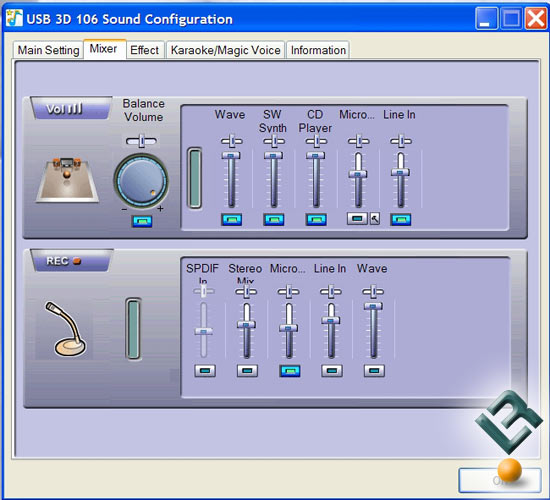Click the speaker room setup icon
This screenshot has height=500, width=550.
click(67, 180)
